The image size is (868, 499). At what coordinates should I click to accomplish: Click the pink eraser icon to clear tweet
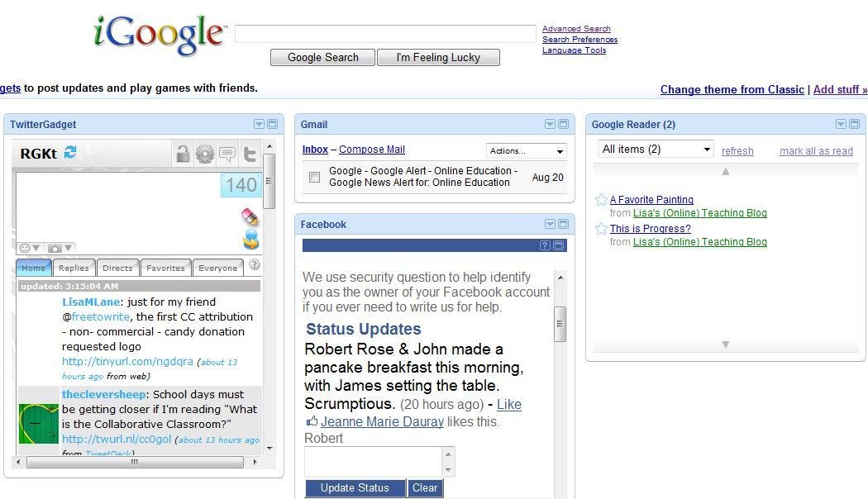click(249, 216)
